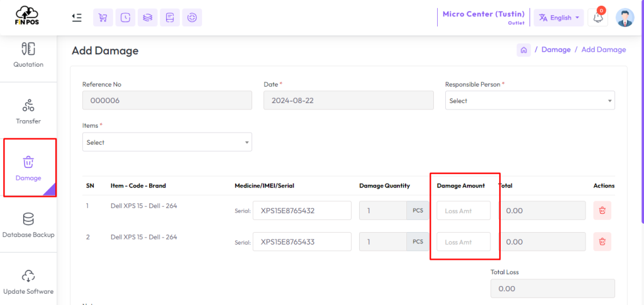The image size is (644, 305).
Task: Click the Reference No field 000006
Action: [x=167, y=101]
